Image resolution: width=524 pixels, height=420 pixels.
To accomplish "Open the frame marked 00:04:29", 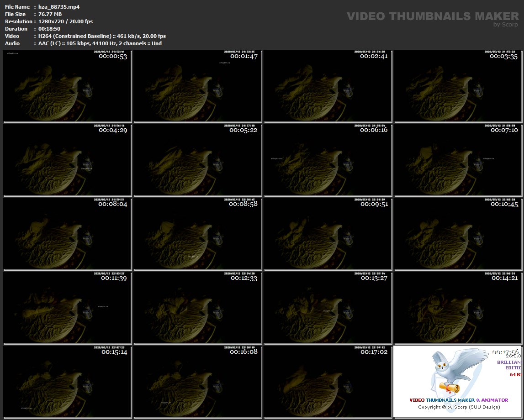I will click(67, 160).
